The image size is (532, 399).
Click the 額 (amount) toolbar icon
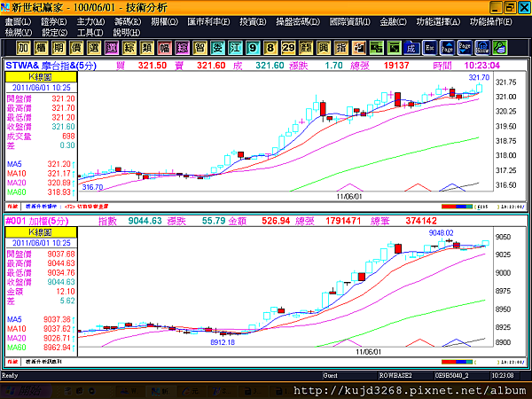click(306, 48)
